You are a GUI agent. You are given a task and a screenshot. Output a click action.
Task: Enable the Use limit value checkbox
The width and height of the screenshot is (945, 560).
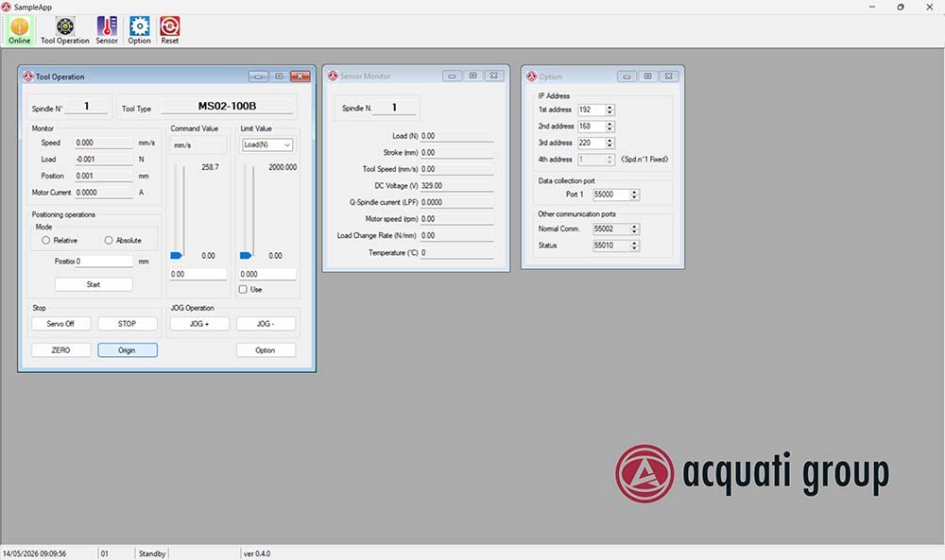click(x=243, y=290)
